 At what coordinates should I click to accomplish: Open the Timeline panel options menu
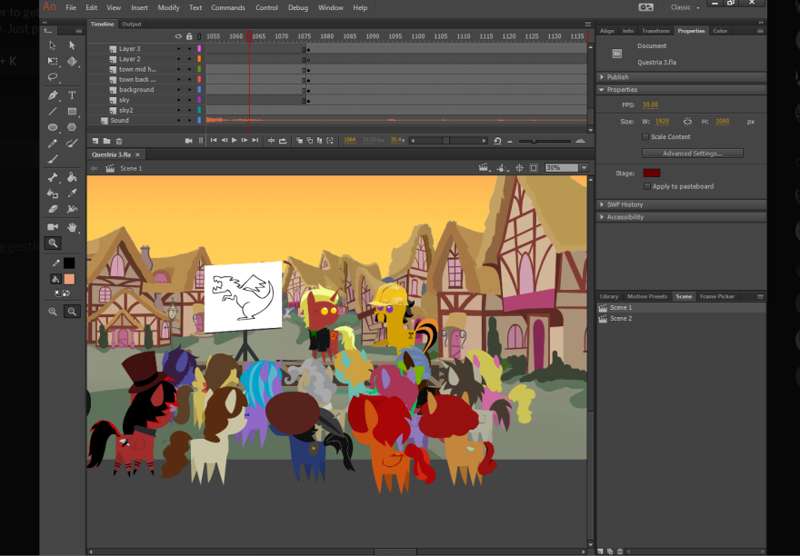pos(588,24)
